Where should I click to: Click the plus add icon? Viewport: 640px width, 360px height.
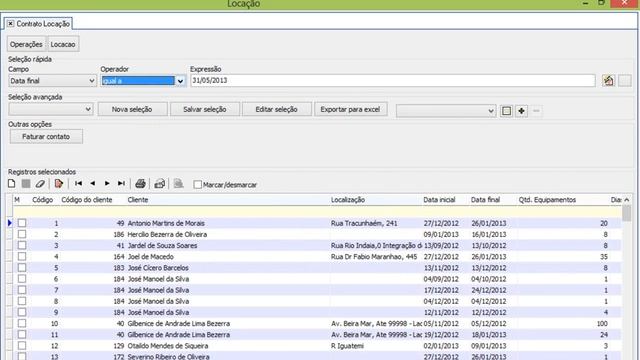(521, 111)
